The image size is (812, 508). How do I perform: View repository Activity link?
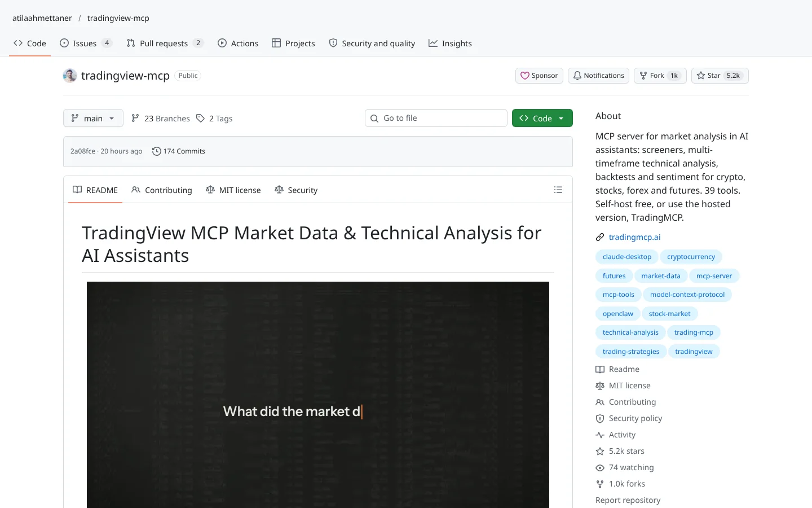(x=615, y=435)
